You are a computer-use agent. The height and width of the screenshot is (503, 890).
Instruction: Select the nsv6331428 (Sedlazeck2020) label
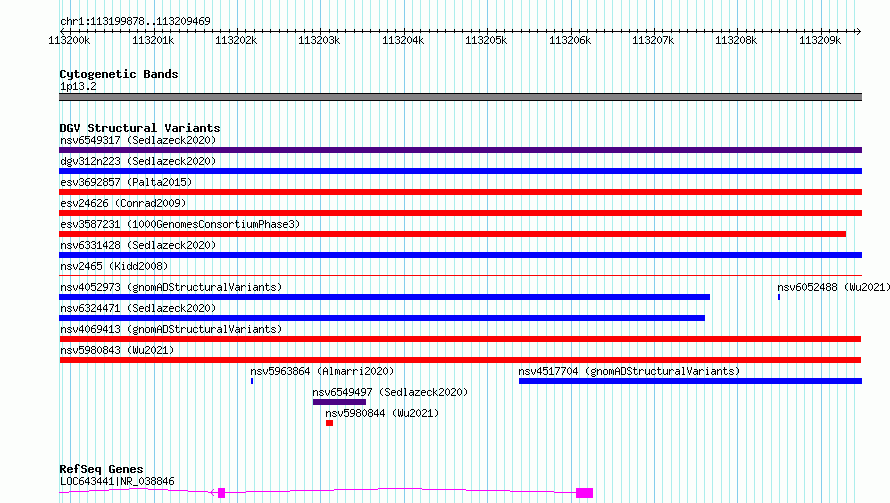point(138,245)
